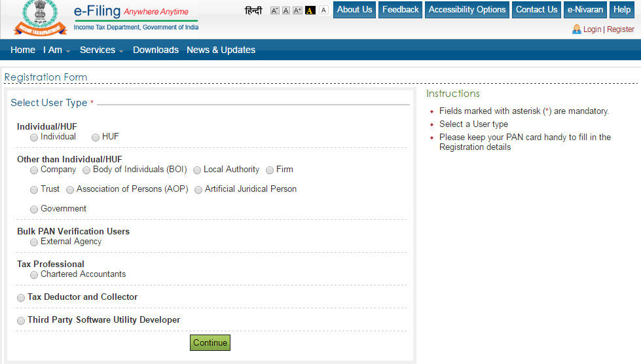
Task: Switch language to Hindi
Action: point(253,10)
